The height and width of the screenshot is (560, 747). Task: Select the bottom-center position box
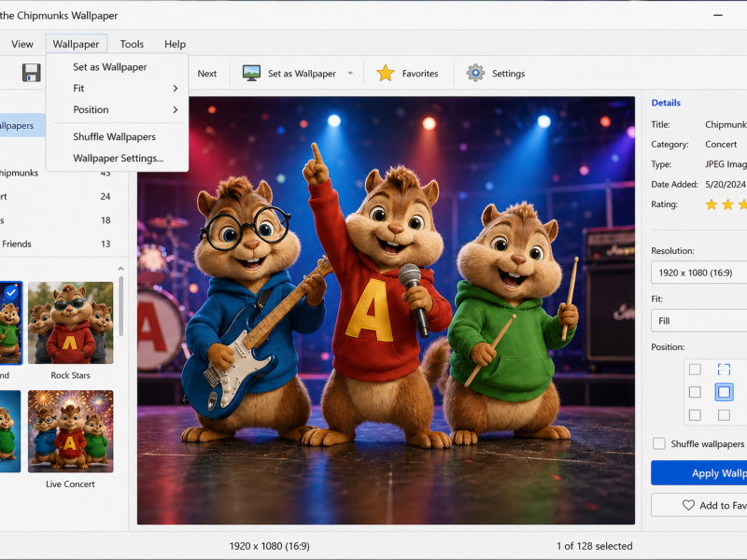(x=724, y=414)
